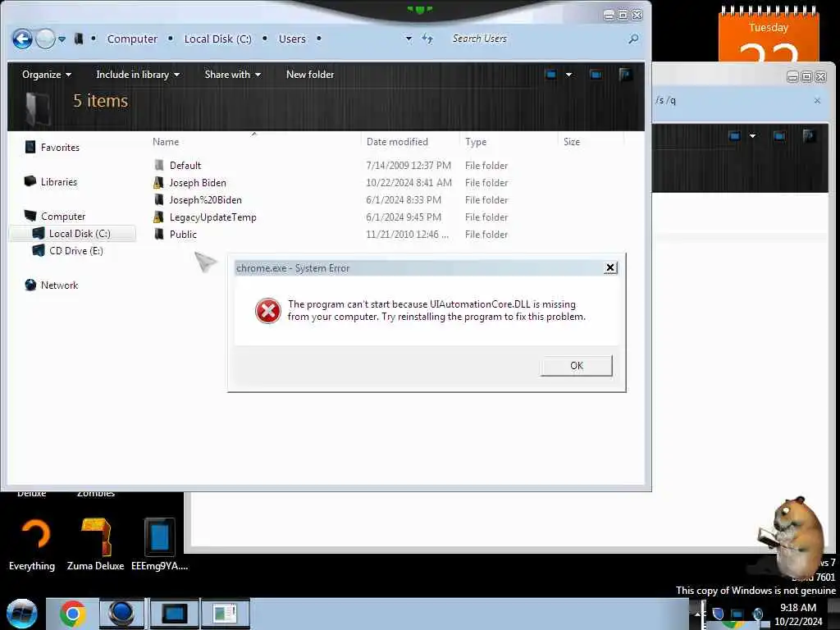Open the Windows Start button
Image resolution: width=840 pixels, height=630 pixels.
(21, 614)
